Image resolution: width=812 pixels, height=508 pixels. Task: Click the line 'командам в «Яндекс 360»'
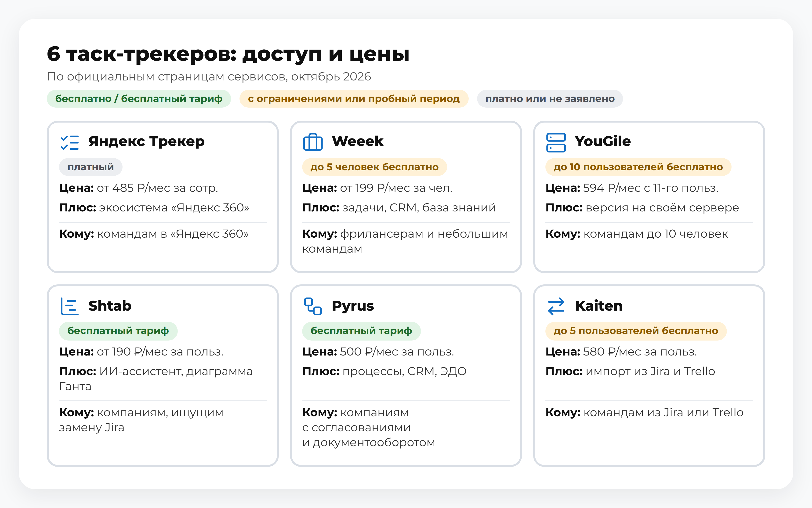[173, 234]
